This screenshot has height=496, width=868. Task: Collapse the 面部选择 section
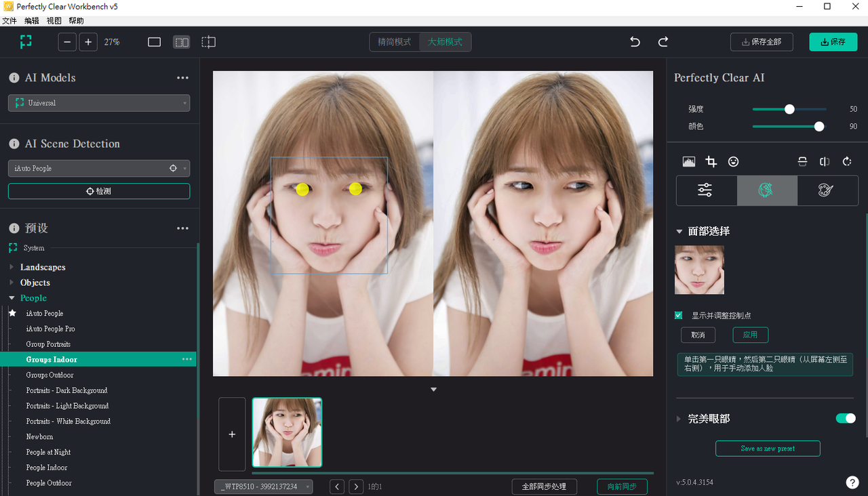[679, 231]
